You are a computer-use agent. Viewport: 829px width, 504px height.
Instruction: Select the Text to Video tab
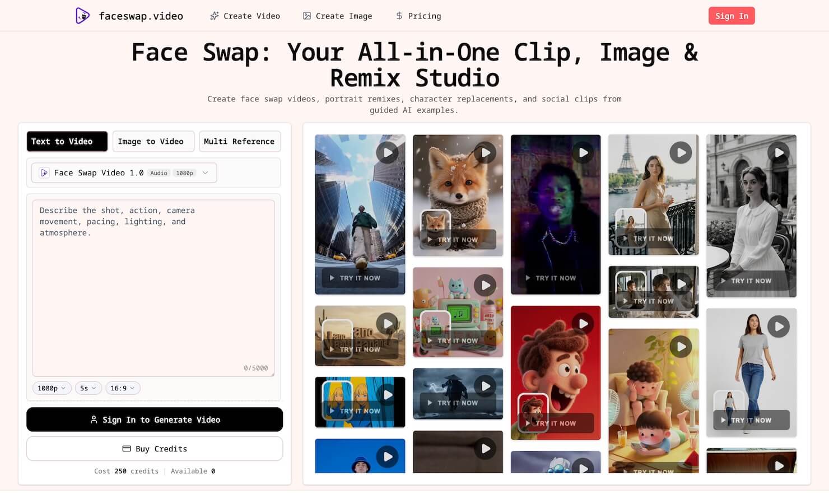pyautogui.click(x=67, y=142)
